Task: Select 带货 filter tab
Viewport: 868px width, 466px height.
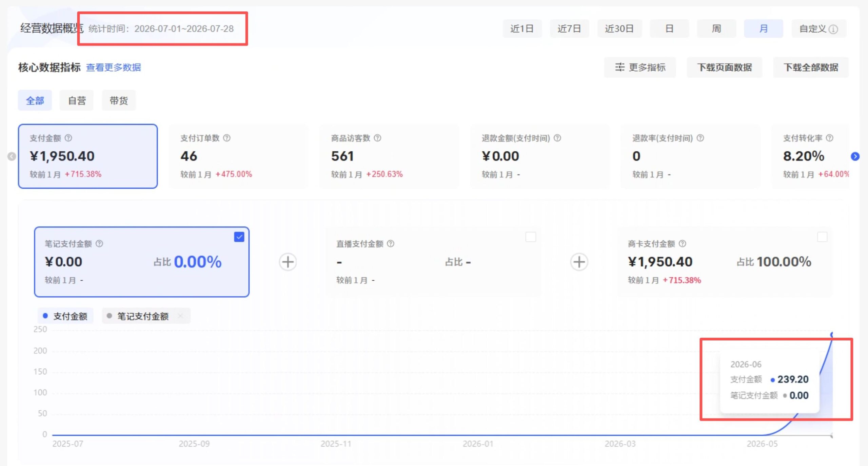Action: pos(119,100)
